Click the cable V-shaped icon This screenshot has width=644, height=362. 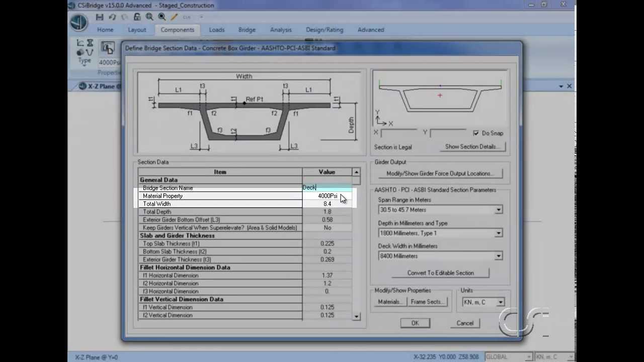(x=90, y=52)
